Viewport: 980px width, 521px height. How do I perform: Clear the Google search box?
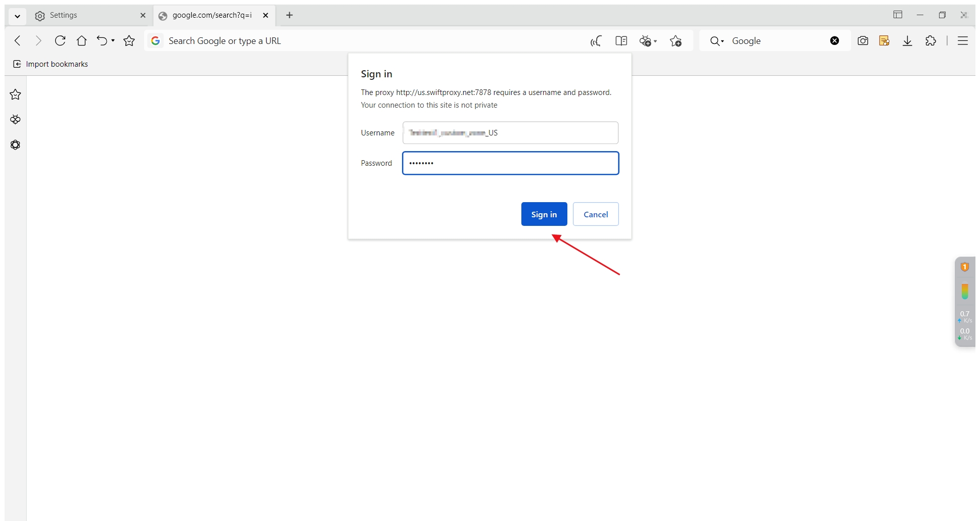pos(834,41)
